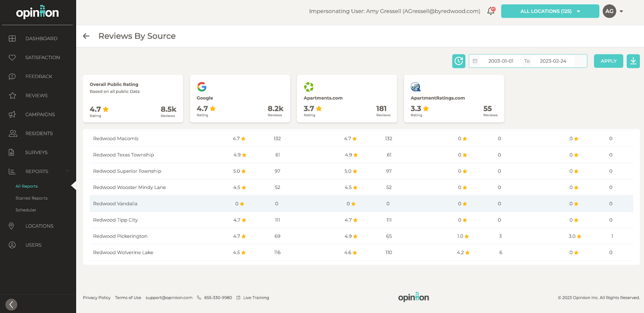This screenshot has width=644, height=313.
Task: Click the Surveys document icon
Action: pyautogui.click(x=12, y=152)
